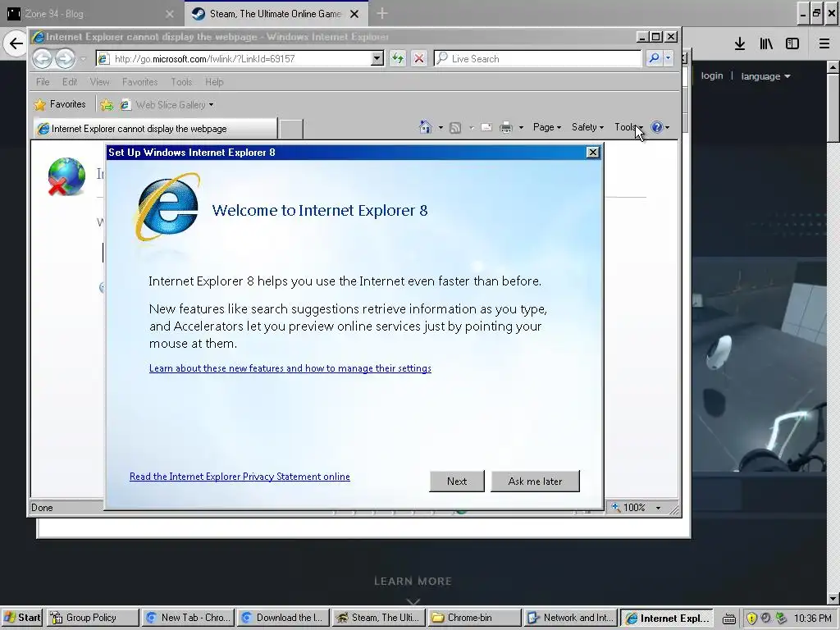Screen dimensions: 840x630
Task: Open the Tools command bar dropdown
Action: click(628, 127)
